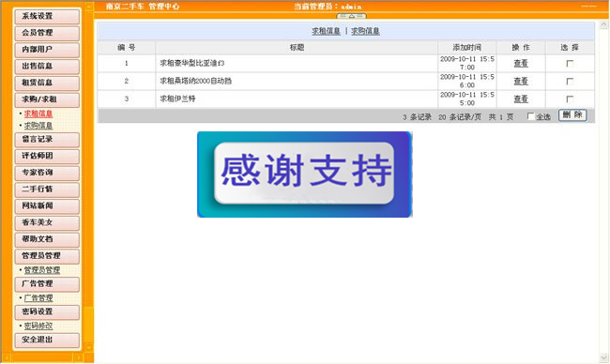Click the 安全退出 logout button
The image size is (610, 364).
[x=47, y=340]
